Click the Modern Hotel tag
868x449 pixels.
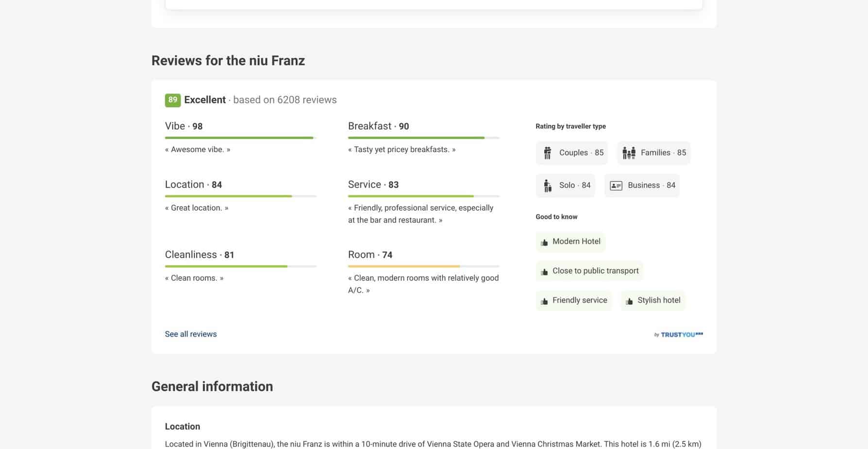(x=570, y=242)
